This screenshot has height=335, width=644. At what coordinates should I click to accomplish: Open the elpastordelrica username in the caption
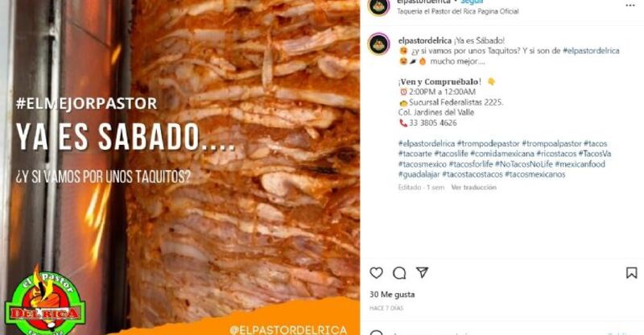coord(425,41)
